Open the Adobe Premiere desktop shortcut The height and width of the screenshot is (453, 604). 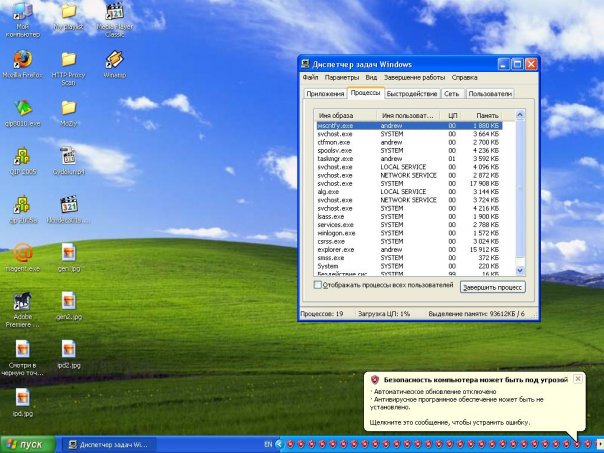coord(21,300)
